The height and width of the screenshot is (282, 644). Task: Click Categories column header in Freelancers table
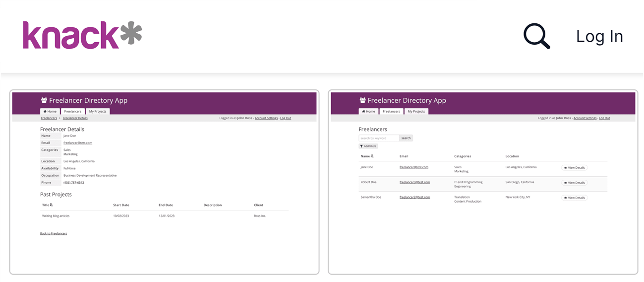coord(463,156)
